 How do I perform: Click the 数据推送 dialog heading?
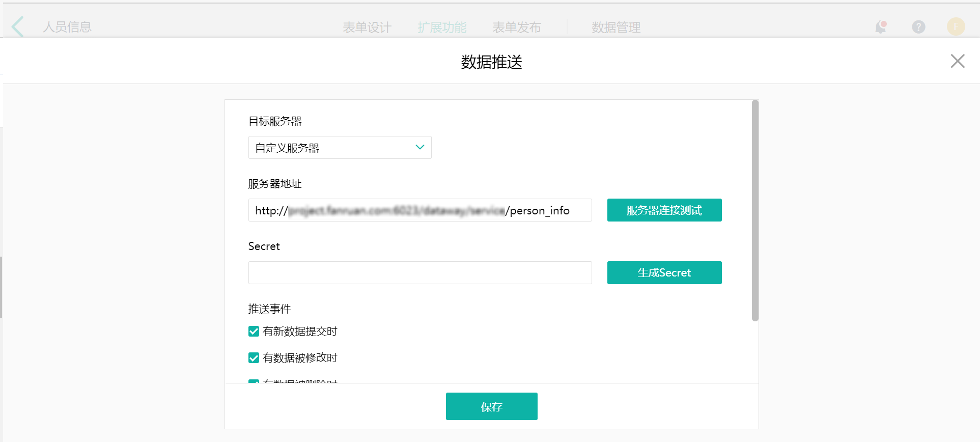coord(491,62)
